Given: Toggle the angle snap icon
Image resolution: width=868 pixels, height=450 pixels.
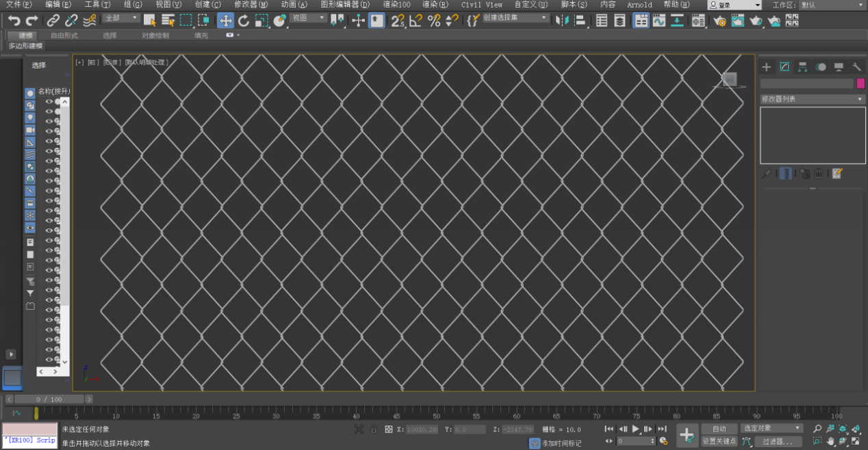Looking at the screenshot, I should [416, 21].
